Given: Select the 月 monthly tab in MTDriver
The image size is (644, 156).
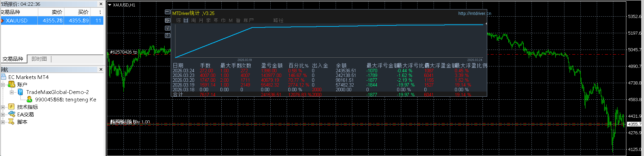Looking at the screenshot, I should [201, 20].
